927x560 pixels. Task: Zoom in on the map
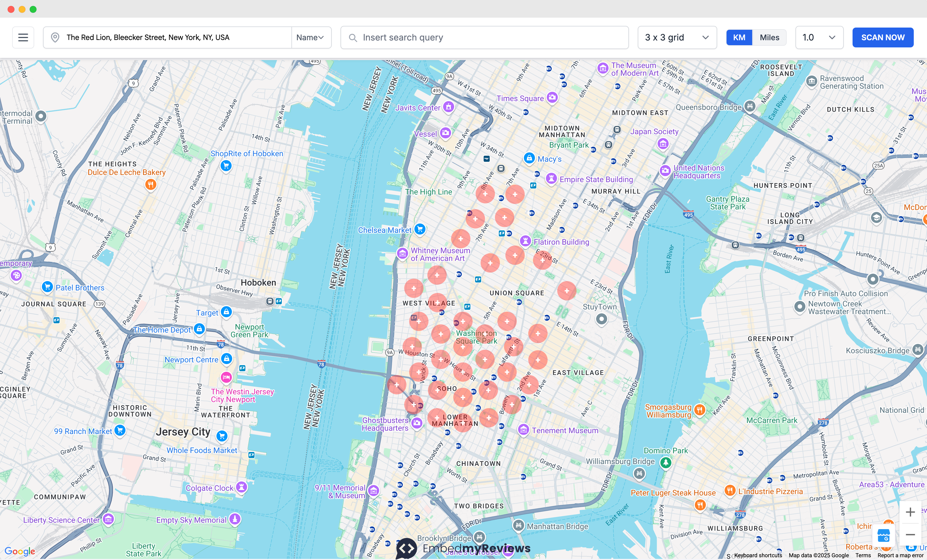click(x=910, y=512)
